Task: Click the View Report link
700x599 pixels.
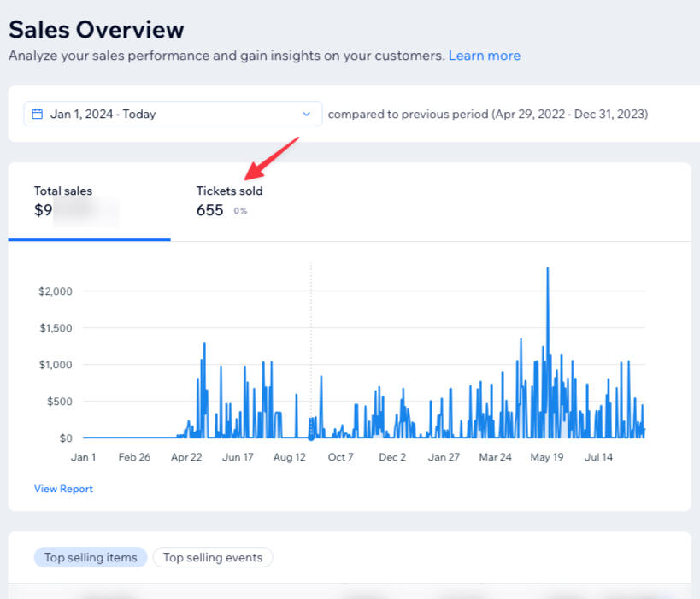Action: (x=63, y=489)
